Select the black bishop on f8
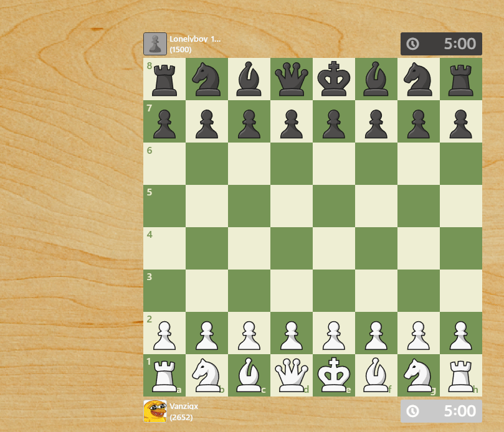Viewport: 504px width, 432px height. (376, 79)
